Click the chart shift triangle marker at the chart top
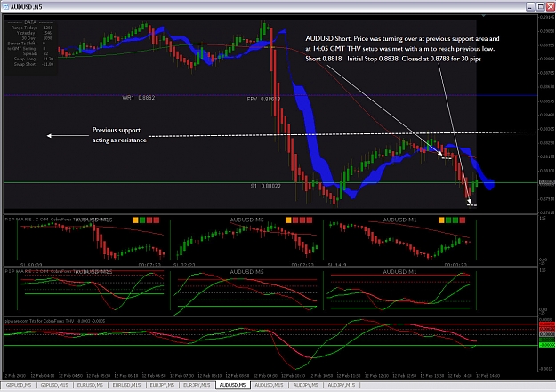556x392 pixels. [484, 16]
